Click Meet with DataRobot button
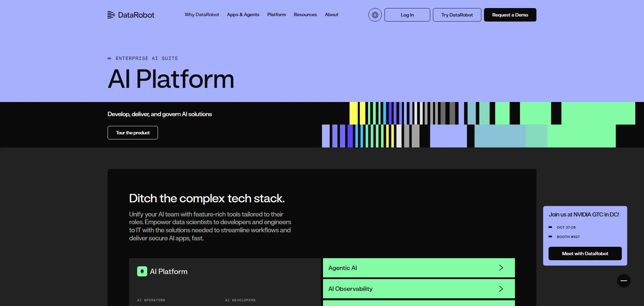This screenshot has width=644, height=306. 585,253
